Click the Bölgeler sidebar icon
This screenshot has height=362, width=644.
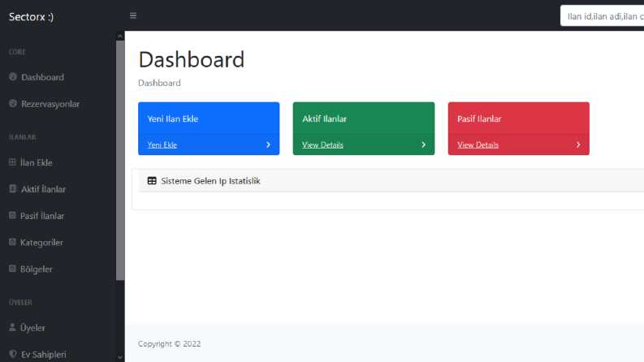tap(13, 269)
